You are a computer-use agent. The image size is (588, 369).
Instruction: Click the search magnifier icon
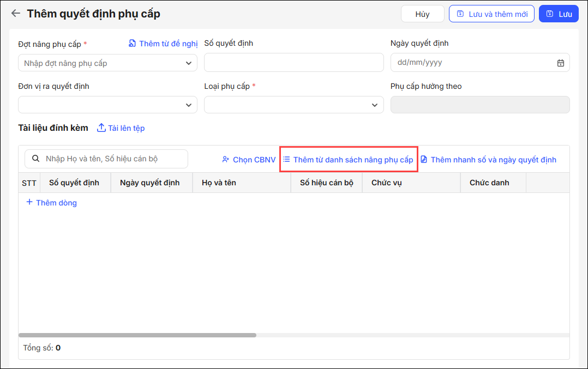pyautogui.click(x=36, y=159)
